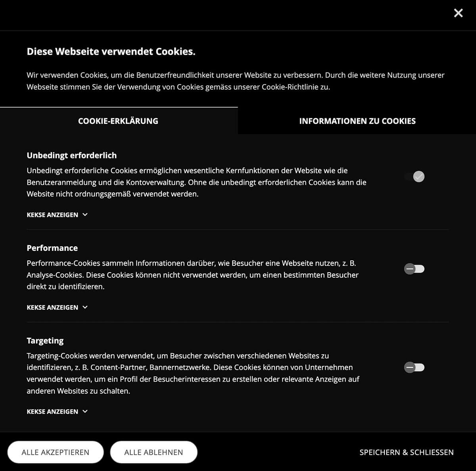The image size is (476, 471).
Task: Click Speichern & Schliessen to save settings
Action: 407,452
